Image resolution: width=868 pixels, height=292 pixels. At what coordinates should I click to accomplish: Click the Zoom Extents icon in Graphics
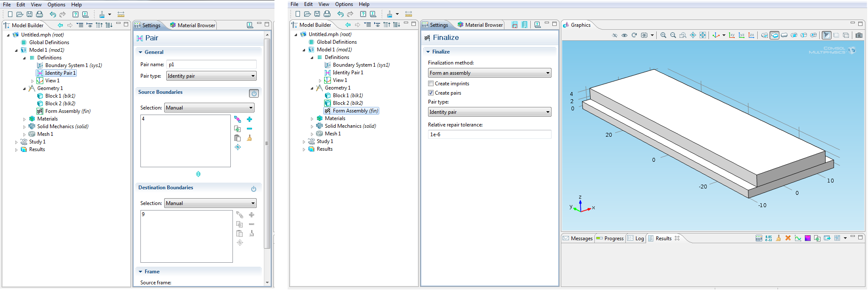tap(703, 35)
